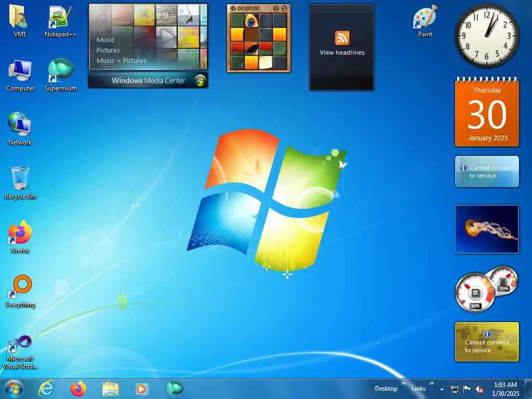
Task: Open the Action Center flag icon
Action: pos(467,389)
